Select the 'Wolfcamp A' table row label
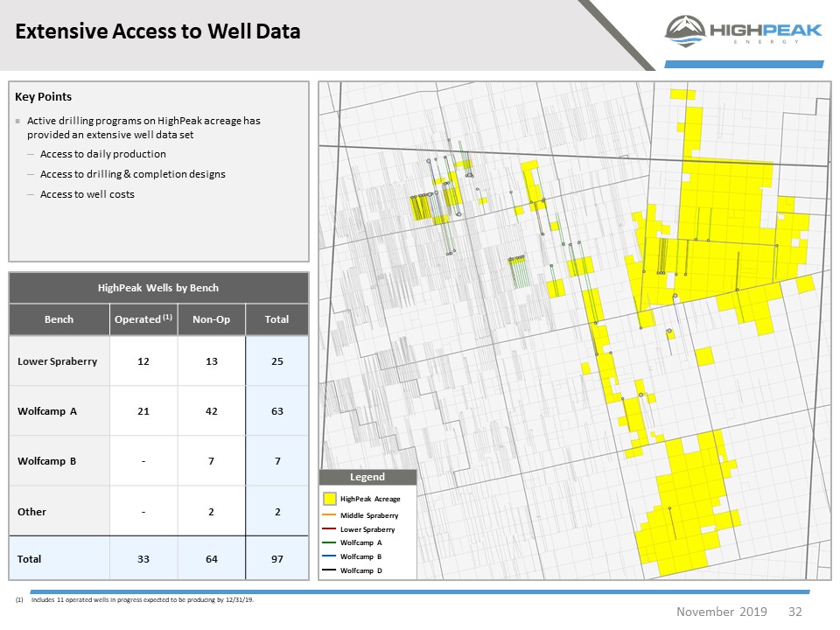Screen dimensions: 840x630 click(x=47, y=411)
